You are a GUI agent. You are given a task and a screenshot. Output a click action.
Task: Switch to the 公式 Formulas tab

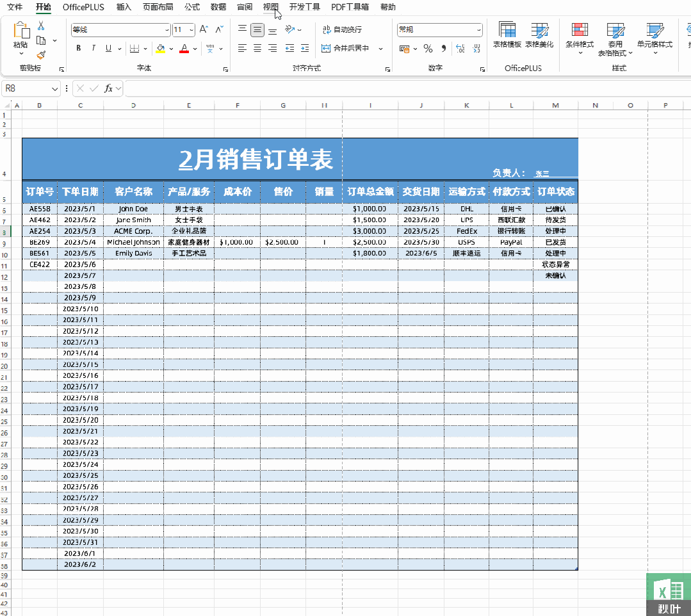(x=192, y=7)
